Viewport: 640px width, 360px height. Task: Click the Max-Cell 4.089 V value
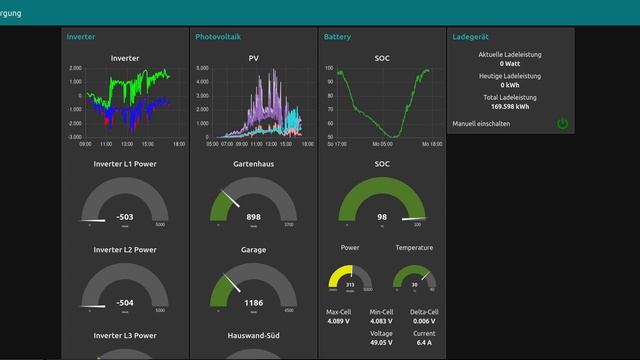[x=338, y=321]
